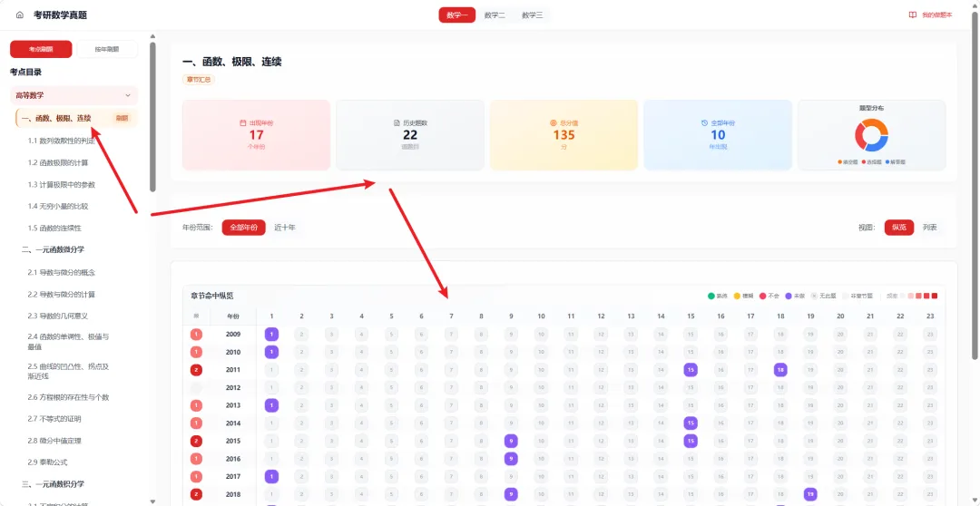
Task: Open 二、一元函数微分学 chapter
Action: pos(54,249)
